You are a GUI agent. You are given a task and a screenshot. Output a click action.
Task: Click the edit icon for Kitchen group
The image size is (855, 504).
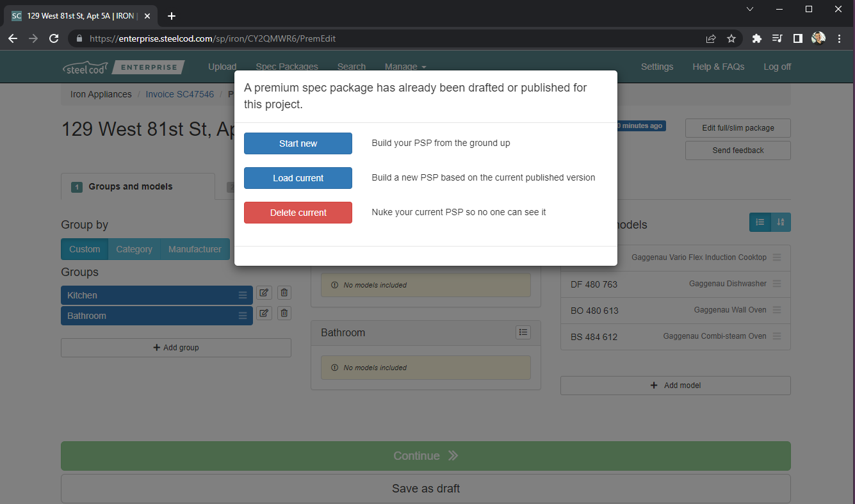coord(264,293)
